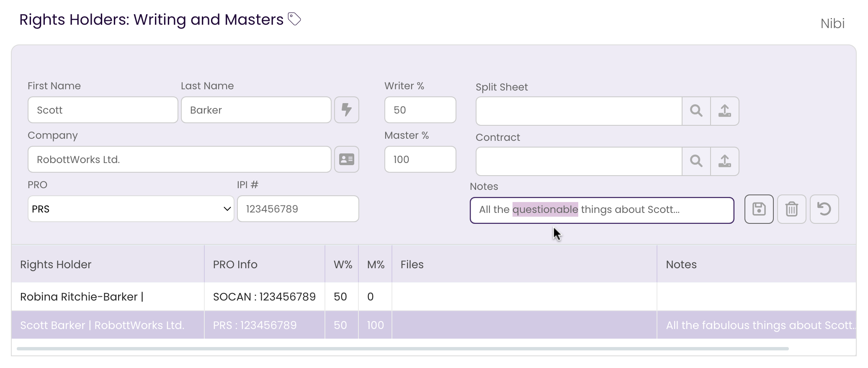Click the Rights Holders: Writing and Masters title
Image resolution: width=868 pixels, height=368 pixels.
[151, 19]
